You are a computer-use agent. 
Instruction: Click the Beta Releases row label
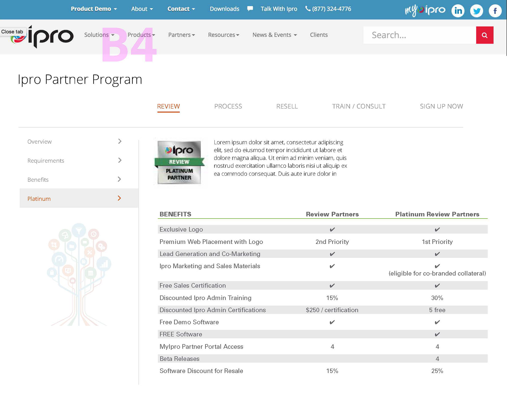(180, 359)
